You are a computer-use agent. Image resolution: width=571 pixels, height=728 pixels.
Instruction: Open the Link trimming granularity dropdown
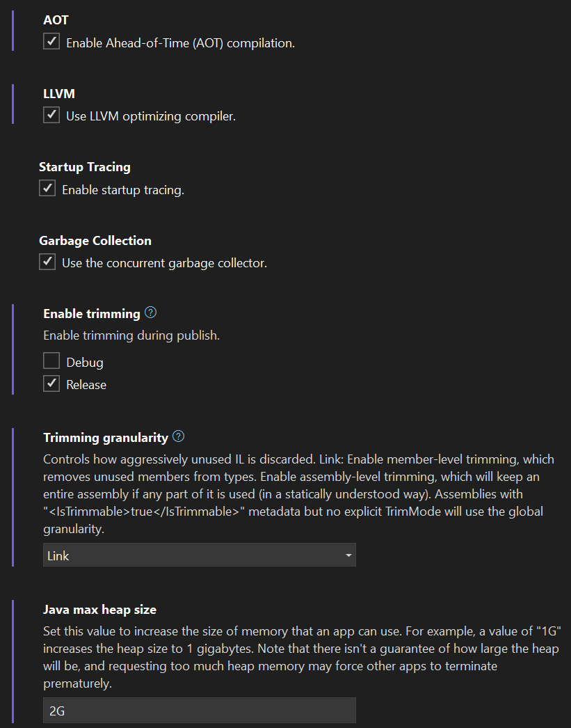tap(200, 555)
